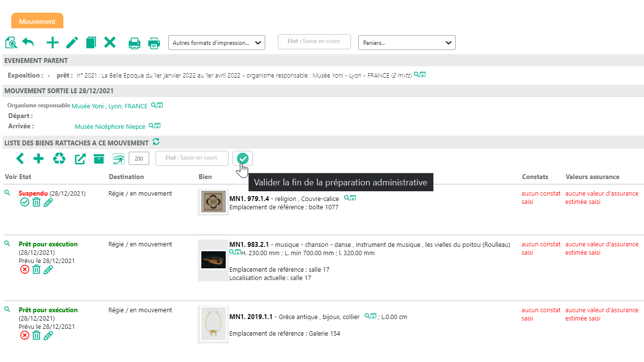Cancel MN1. 983.2.1 with red X icon

(x=25, y=270)
